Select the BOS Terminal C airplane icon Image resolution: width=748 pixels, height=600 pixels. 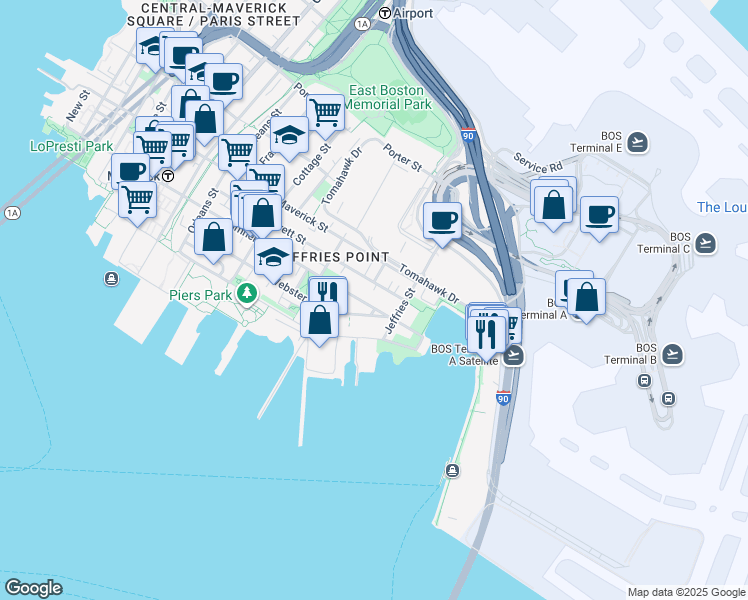click(x=705, y=243)
